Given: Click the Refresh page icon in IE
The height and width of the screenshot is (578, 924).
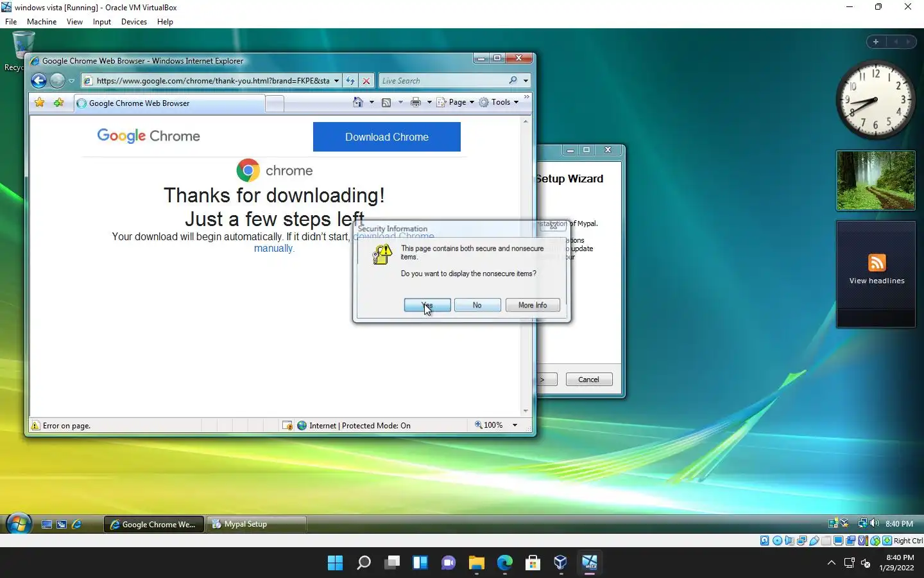Looking at the screenshot, I should pos(350,81).
